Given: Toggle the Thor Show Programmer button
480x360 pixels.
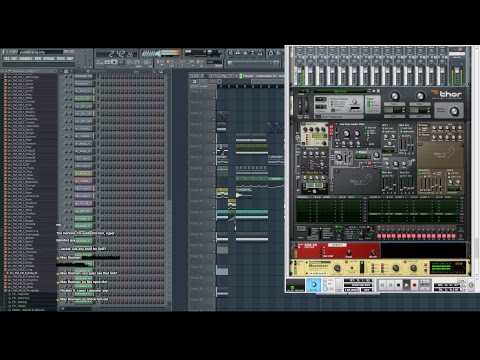Looking at the screenshot, I should pos(318,117).
